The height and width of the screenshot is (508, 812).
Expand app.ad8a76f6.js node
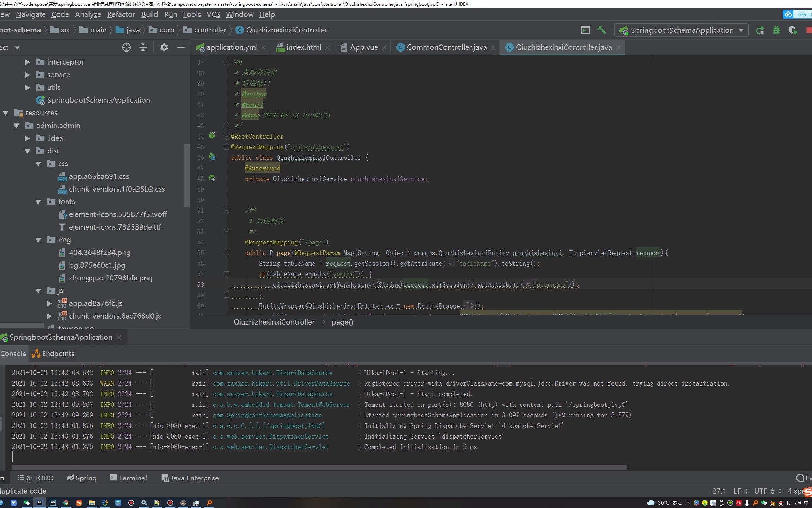(x=49, y=303)
